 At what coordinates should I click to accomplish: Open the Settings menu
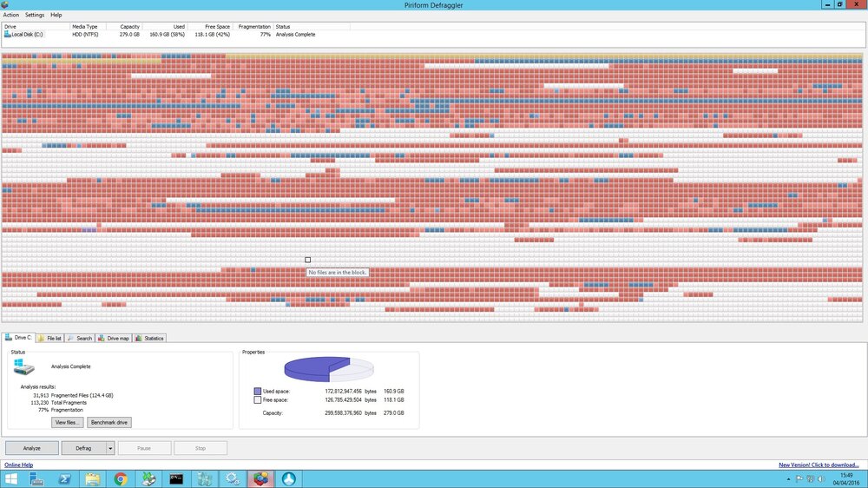pos(35,15)
